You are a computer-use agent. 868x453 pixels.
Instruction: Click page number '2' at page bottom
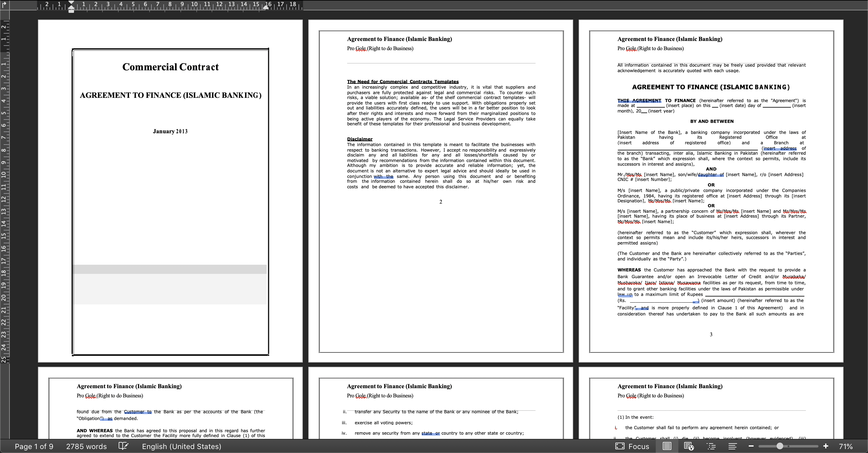[x=441, y=202]
